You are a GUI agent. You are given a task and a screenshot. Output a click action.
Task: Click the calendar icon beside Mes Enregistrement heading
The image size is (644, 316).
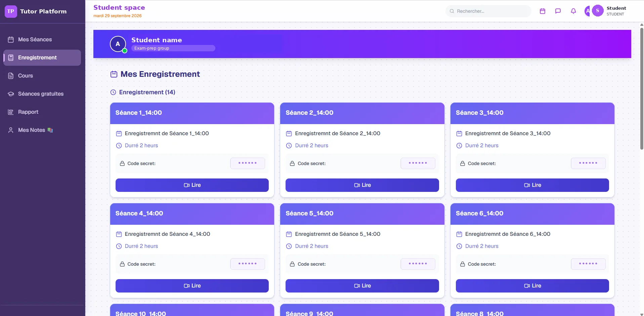click(114, 74)
